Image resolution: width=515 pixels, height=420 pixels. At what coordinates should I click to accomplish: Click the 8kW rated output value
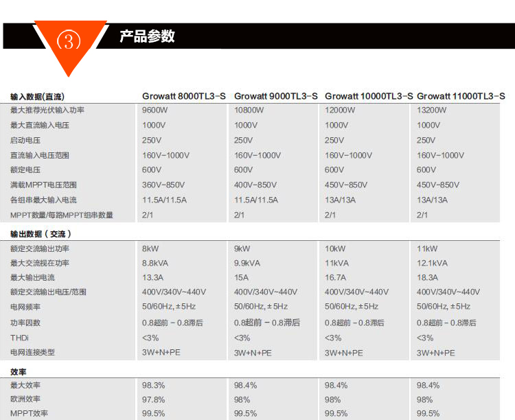(x=150, y=248)
